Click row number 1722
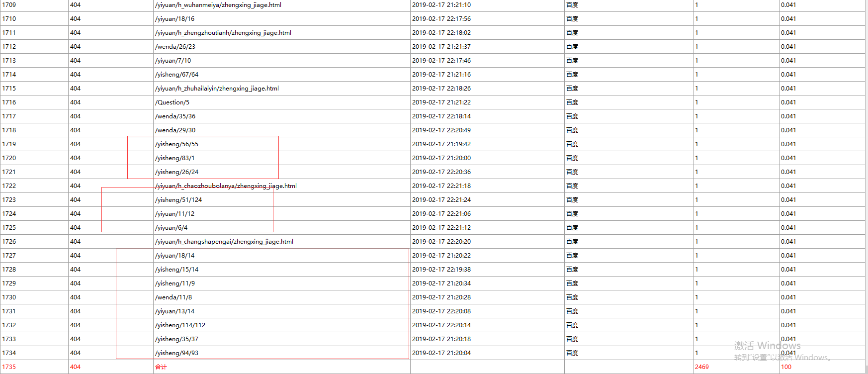The image size is (868, 374). point(9,186)
